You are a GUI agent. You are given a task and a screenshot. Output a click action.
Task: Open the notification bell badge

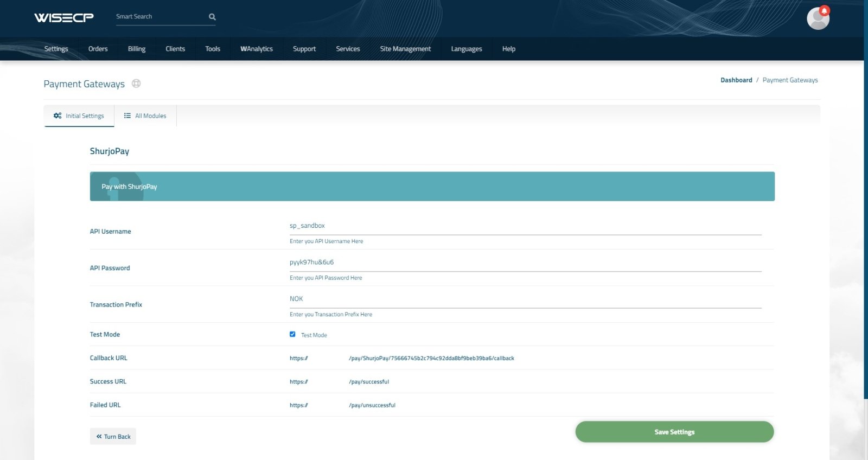(825, 10)
